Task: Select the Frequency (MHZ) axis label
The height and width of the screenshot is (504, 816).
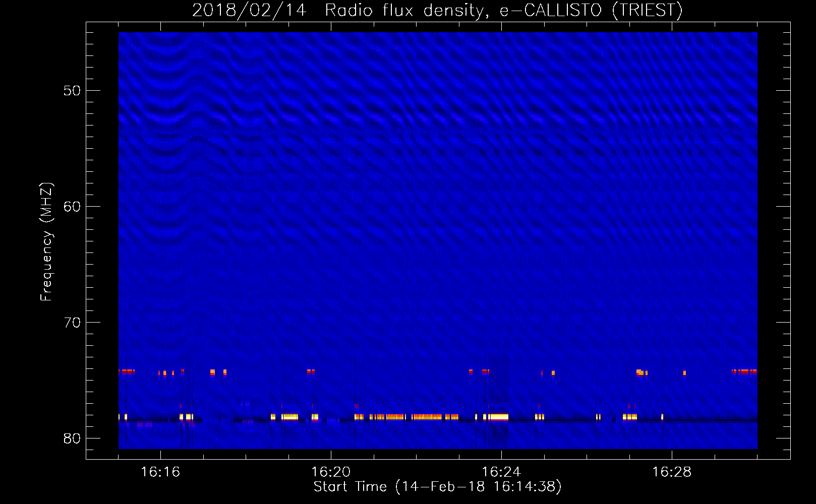Action: (46, 242)
